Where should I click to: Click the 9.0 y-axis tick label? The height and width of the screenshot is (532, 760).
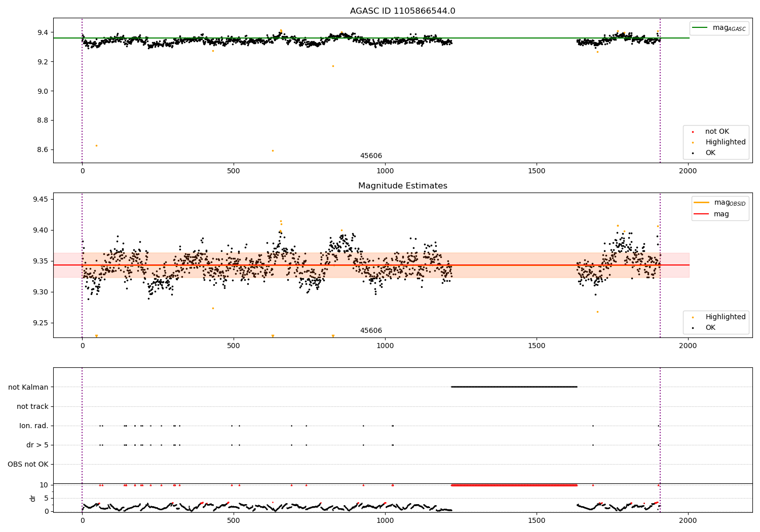coord(42,91)
